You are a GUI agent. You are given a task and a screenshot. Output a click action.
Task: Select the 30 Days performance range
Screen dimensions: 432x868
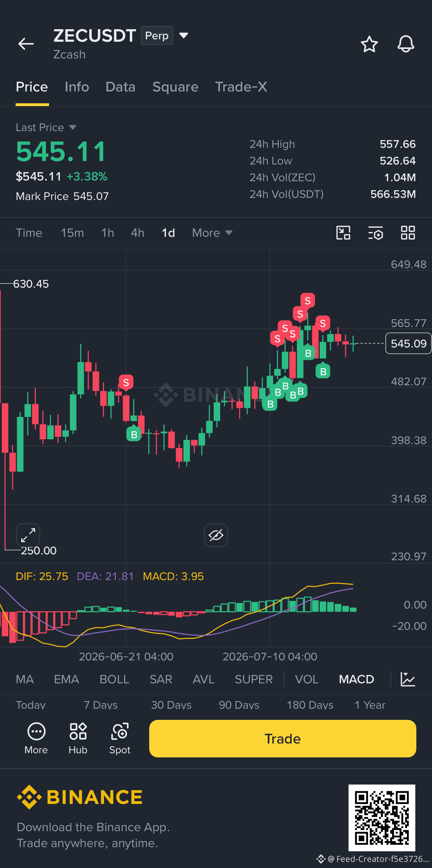[171, 705]
